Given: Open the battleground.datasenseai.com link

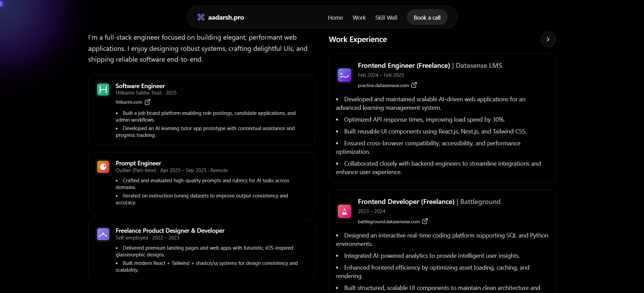Looking at the screenshot, I should pyautogui.click(x=389, y=222).
